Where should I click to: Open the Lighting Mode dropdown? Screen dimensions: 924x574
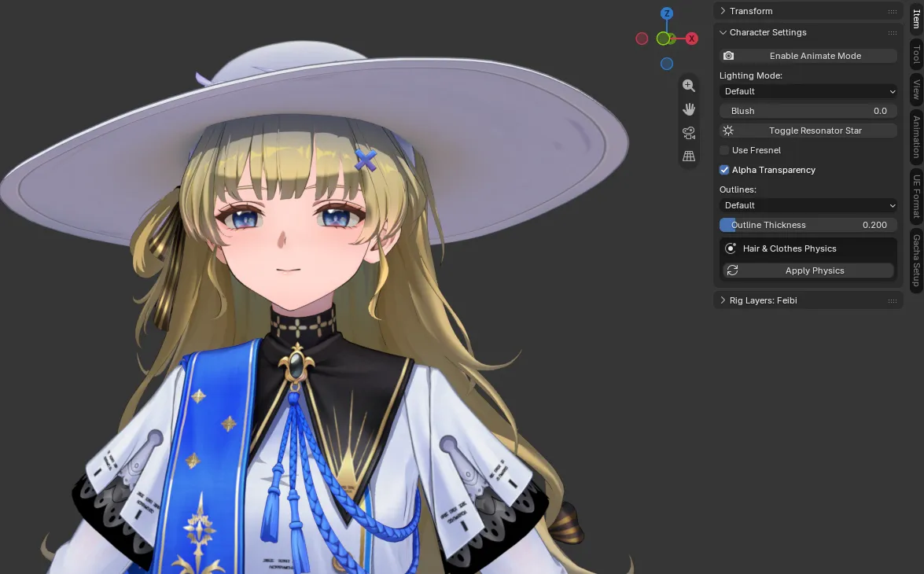click(x=808, y=91)
